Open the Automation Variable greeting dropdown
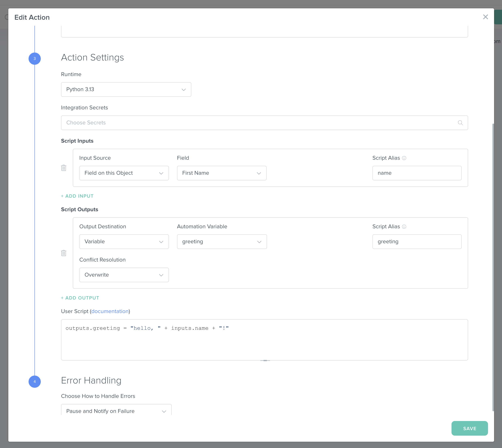This screenshot has height=448, width=502. [222, 242]
